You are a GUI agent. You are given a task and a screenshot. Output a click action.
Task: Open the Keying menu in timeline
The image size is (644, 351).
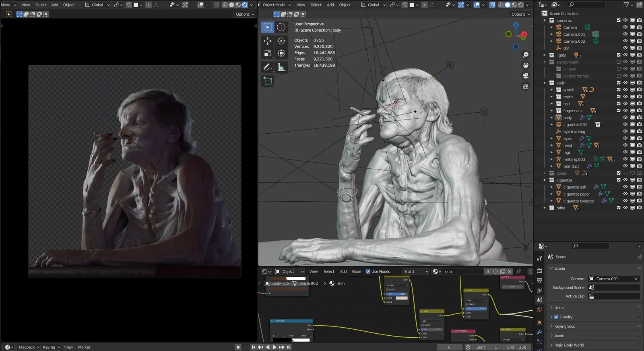(51, 347)
